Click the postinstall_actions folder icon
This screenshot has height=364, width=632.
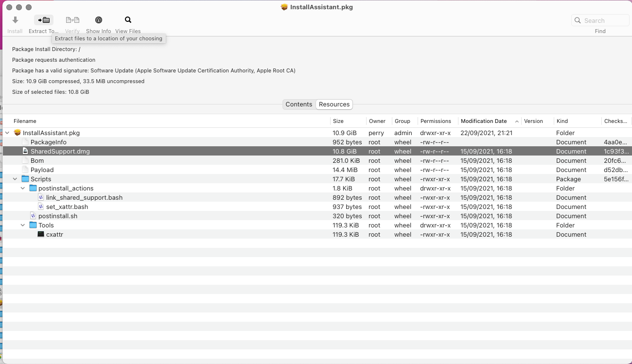click(x=33, y=188)
